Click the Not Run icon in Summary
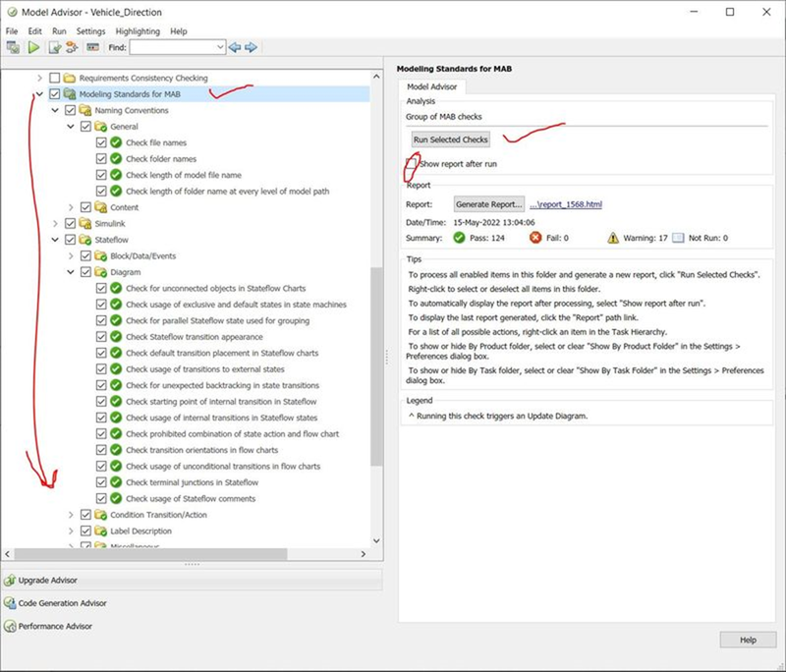The height and width of the screenshot is (672, 786). (x=678, y=238)
